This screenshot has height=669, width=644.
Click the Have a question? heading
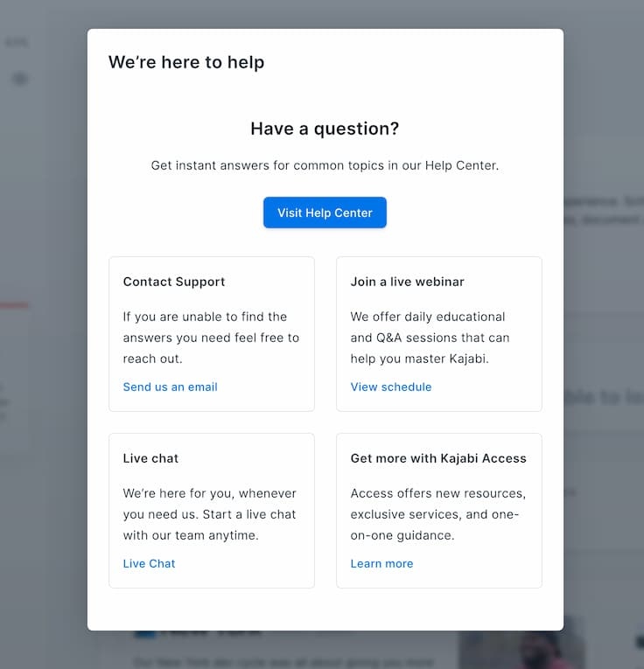click(x=325, y=129)
